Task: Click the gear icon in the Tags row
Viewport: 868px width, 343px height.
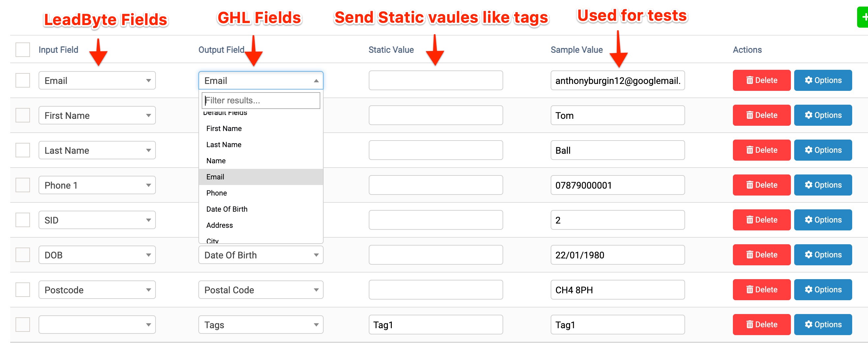Action: [x=808, y=325]
